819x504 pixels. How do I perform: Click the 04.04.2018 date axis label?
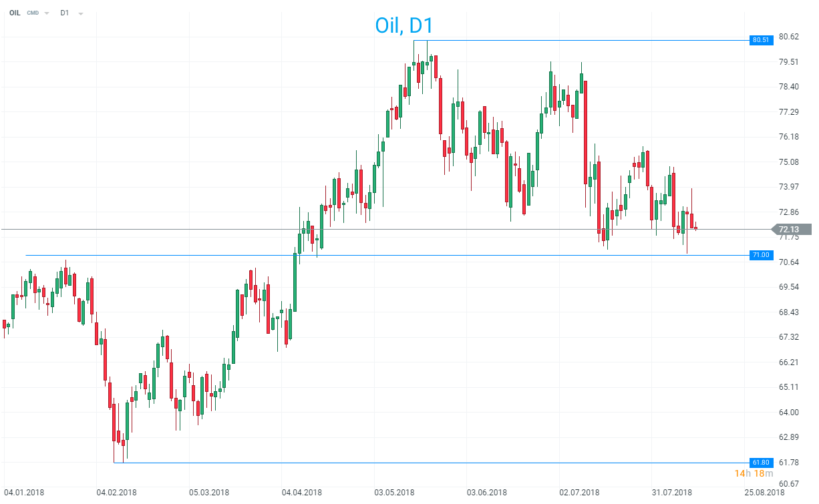tap(302, 493)
